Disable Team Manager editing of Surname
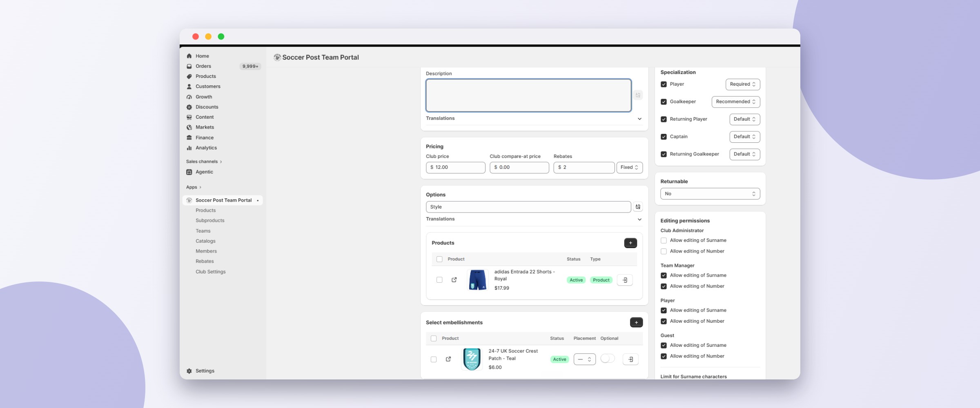980x408 pixels. click(x=664, y=275)
